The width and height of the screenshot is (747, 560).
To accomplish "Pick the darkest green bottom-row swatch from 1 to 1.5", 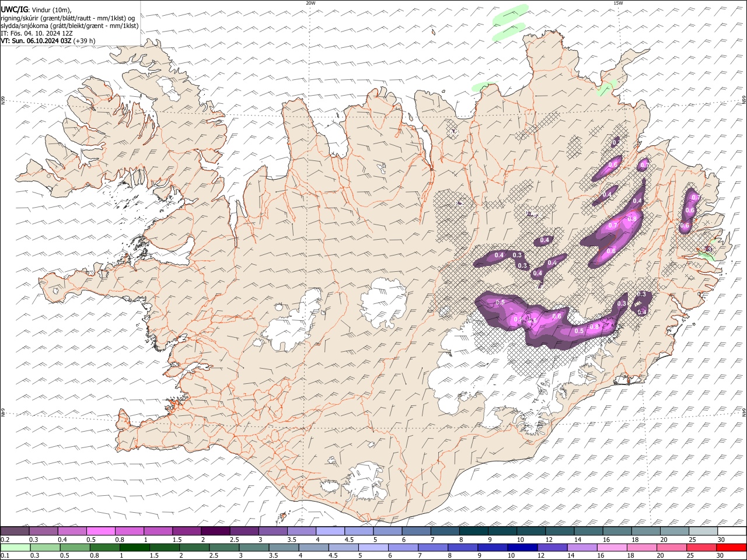I will tap(135, 548).
